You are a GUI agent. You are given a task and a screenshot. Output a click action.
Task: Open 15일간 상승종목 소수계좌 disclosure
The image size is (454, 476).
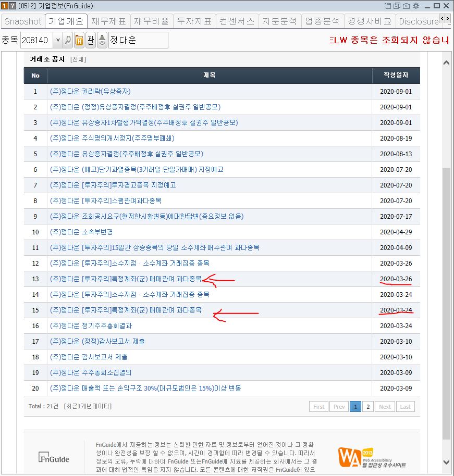pos(155,248)
